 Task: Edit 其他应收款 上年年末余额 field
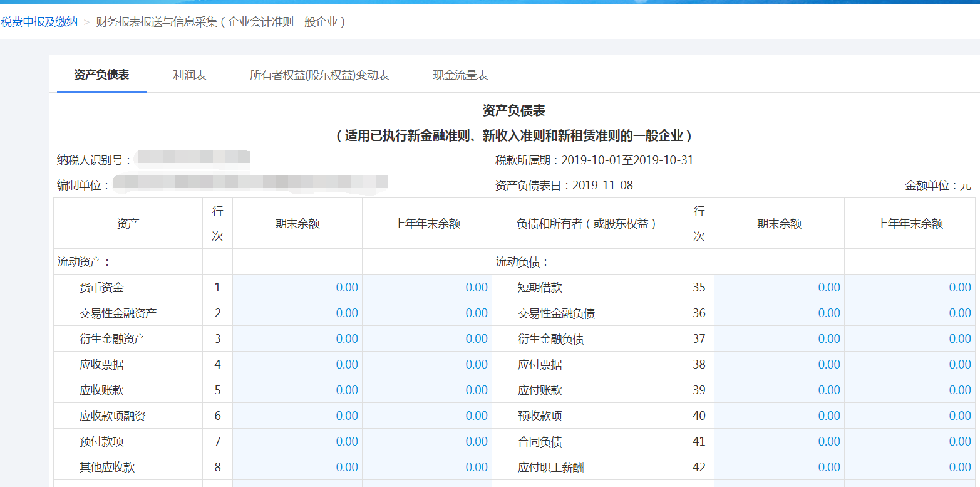pyautogui.click(x=427, y=467)
